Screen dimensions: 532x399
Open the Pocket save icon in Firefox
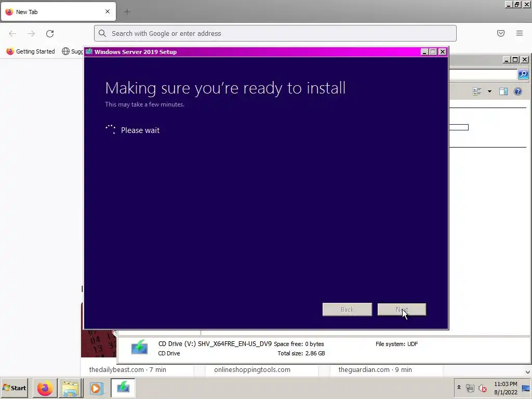(x=501, y=33)
